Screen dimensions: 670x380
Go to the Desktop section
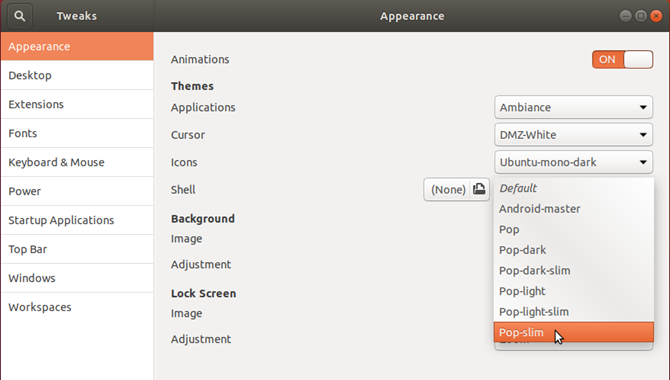(x=77, y=75)
